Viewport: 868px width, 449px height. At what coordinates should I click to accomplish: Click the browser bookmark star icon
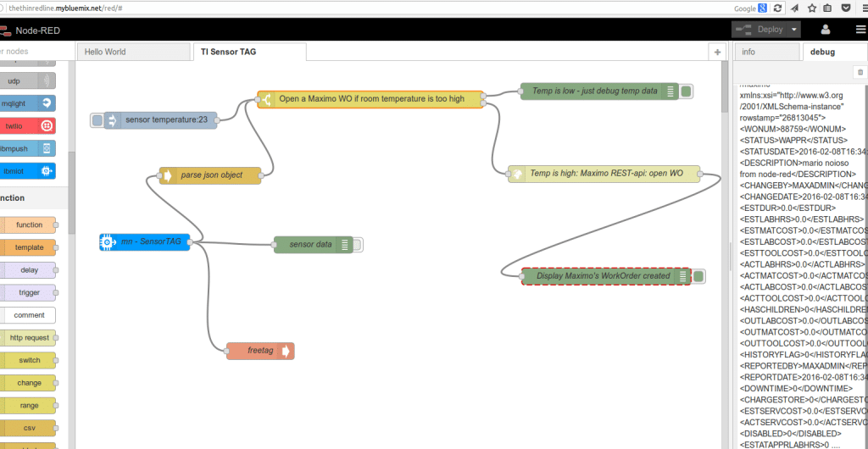tap(811, 8)
